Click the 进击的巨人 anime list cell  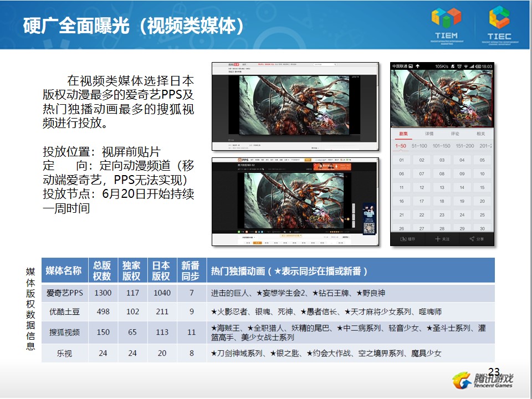pyautogui.click(x=351, y=293)
